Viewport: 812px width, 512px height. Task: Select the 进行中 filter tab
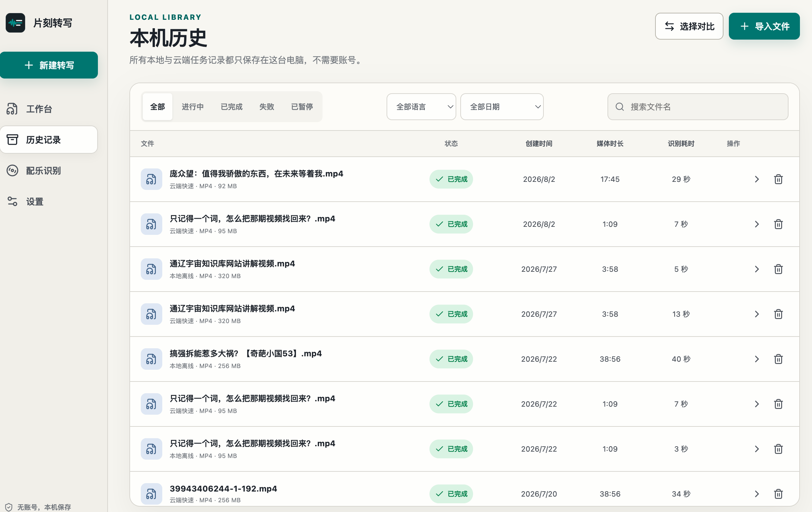click(192, 107)
